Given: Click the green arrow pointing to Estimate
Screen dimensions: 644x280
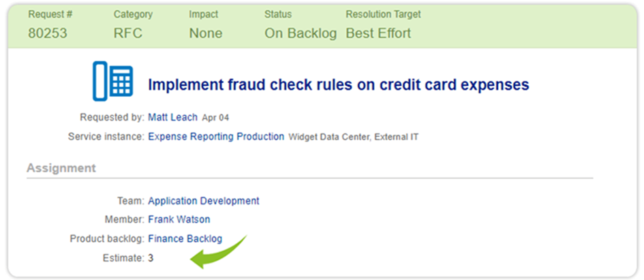Looking at the screenshot, I should click(x=219, y=251).
